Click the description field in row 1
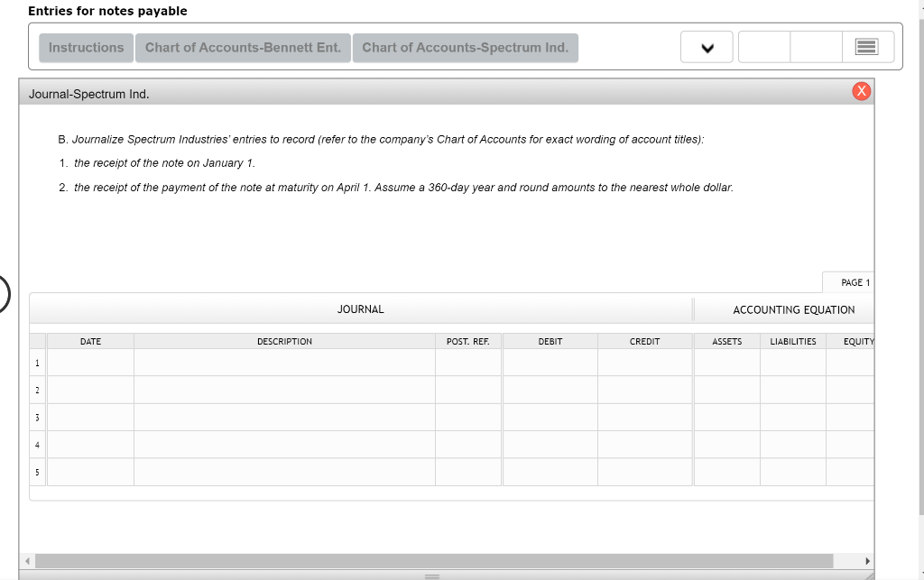Viewport: 924px width, 580px height. coord(284,363)
